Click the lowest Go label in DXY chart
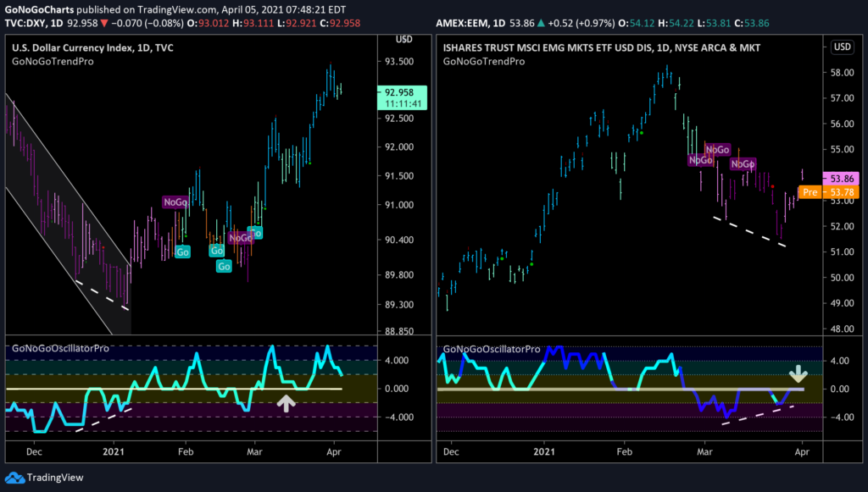The image size is (868, 492). pos(224,267)
